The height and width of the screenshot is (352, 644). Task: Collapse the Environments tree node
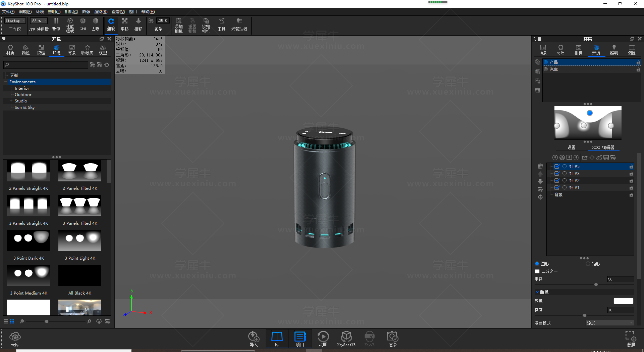click(6, 82)
